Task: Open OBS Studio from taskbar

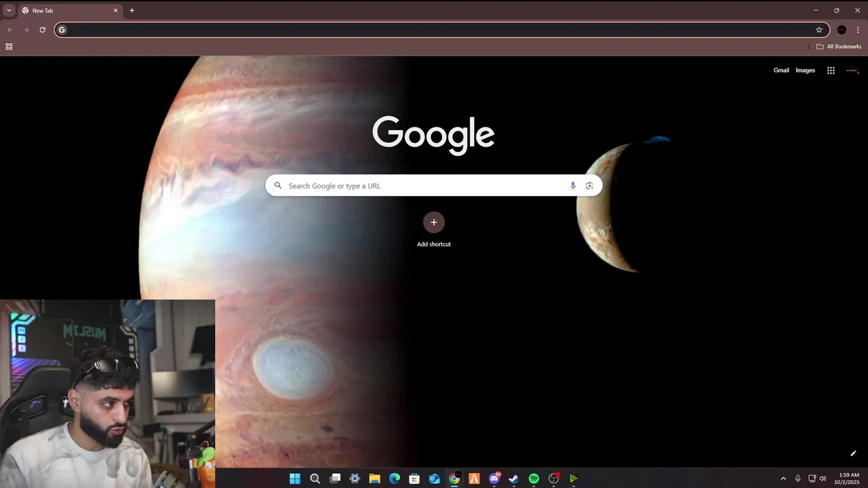Action: click(x=554, y=479)
